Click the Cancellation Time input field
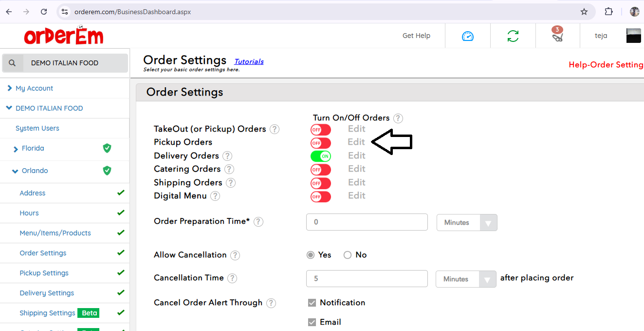Screen dimensions: 644x331 367,279
